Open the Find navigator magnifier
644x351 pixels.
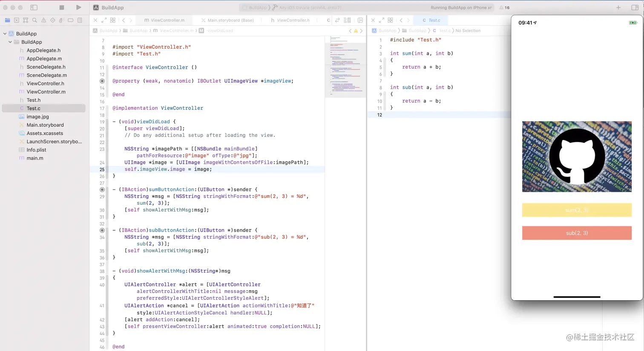(x=34, y=20)
